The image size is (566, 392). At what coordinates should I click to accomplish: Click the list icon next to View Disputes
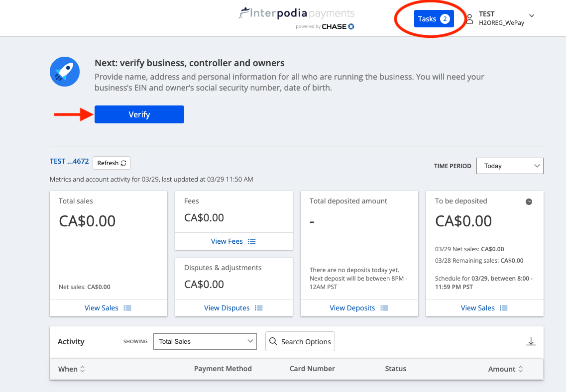coord(258,308)
